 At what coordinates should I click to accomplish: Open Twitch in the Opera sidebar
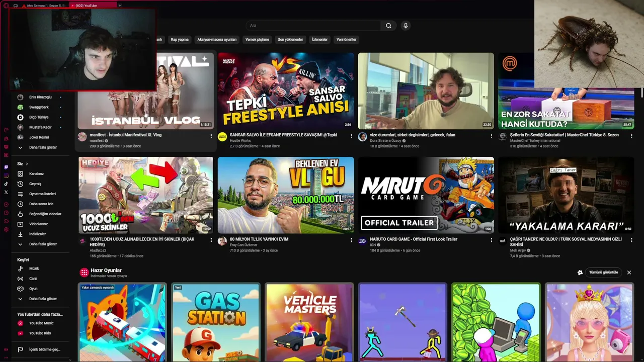click(6, 167)
